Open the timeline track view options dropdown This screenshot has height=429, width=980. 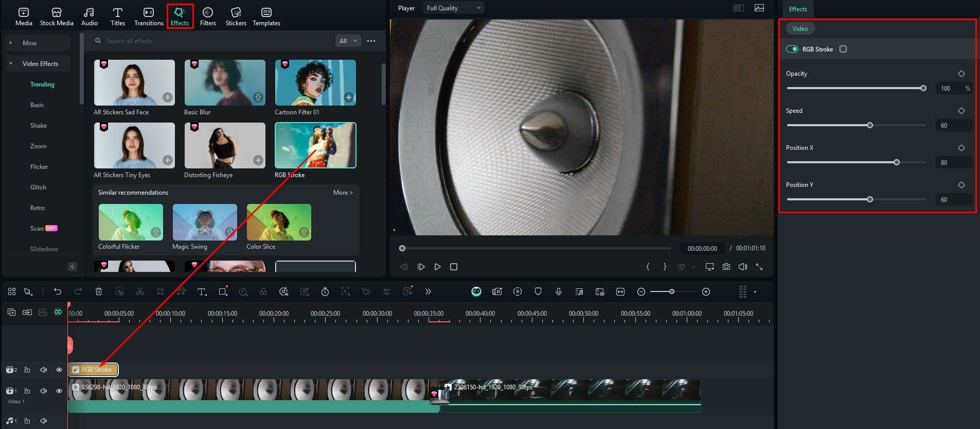coord(755,292)
